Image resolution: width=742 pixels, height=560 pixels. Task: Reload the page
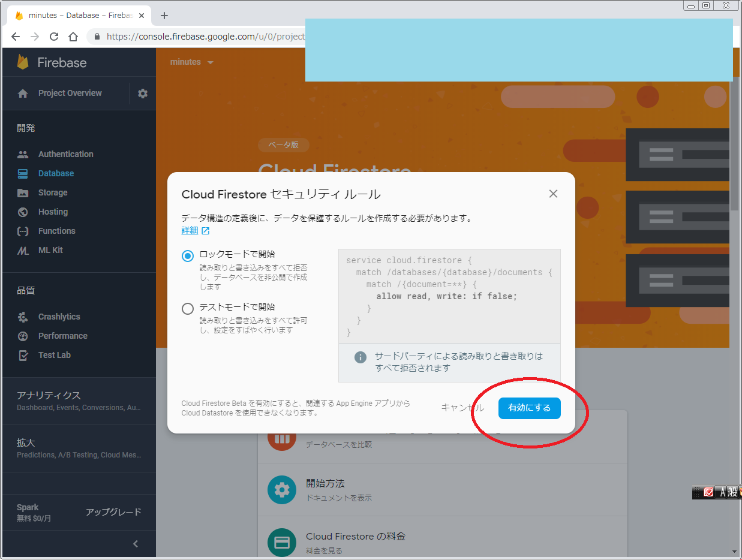click(x=54, y=37)
